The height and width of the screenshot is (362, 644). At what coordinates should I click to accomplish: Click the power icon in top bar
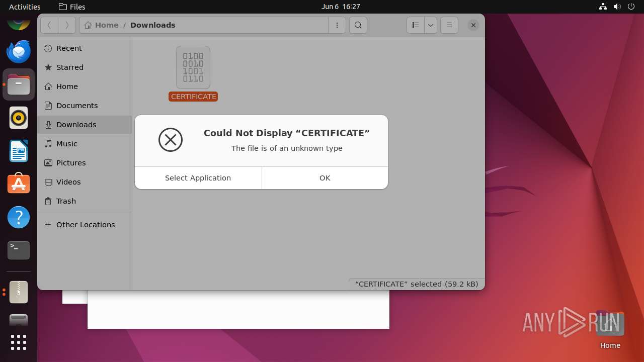coord(631,7)
